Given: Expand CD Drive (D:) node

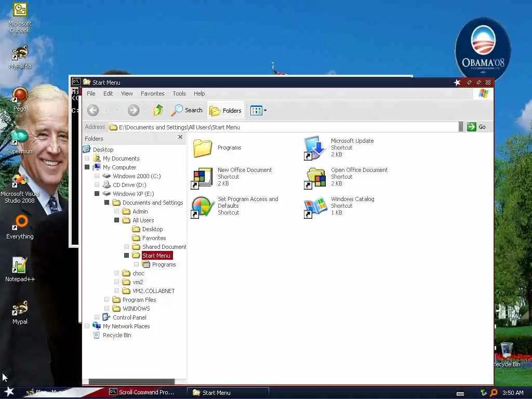Looking at the screenshot, I should 97,185.
